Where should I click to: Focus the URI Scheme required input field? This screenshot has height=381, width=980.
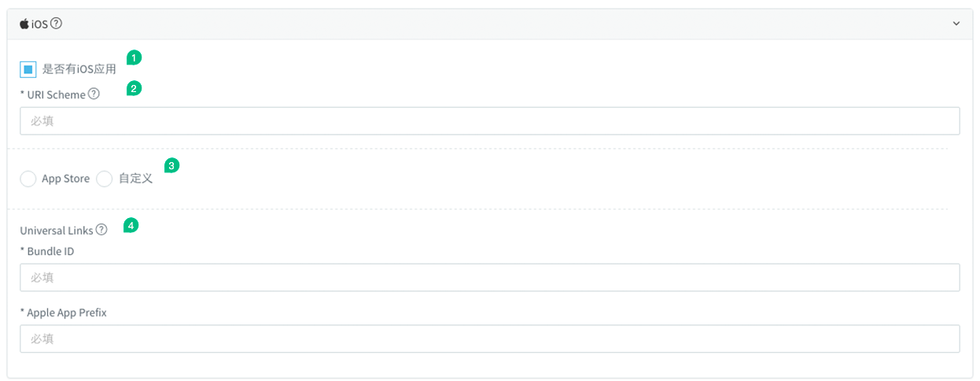tap(489, 121)
